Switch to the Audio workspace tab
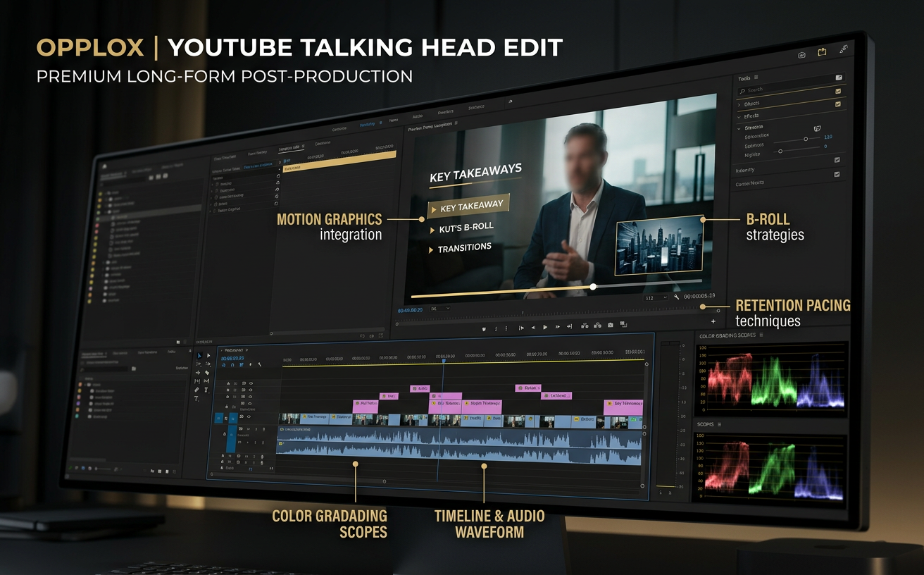This screenshot has height=575, width=924. coord(418,116)
